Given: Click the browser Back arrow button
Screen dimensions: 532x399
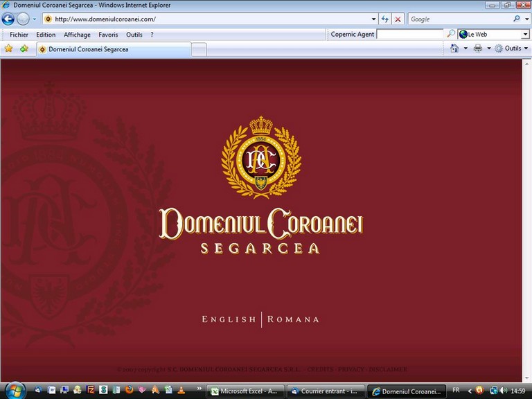Looking at the screenshot, I should (x=9, y=19).
